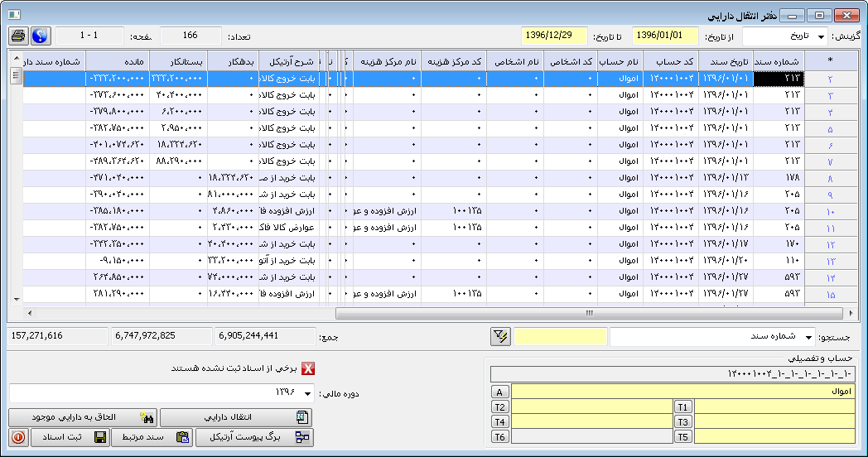
Task: Click the A account selector button
Action: (x=499, y=392)
